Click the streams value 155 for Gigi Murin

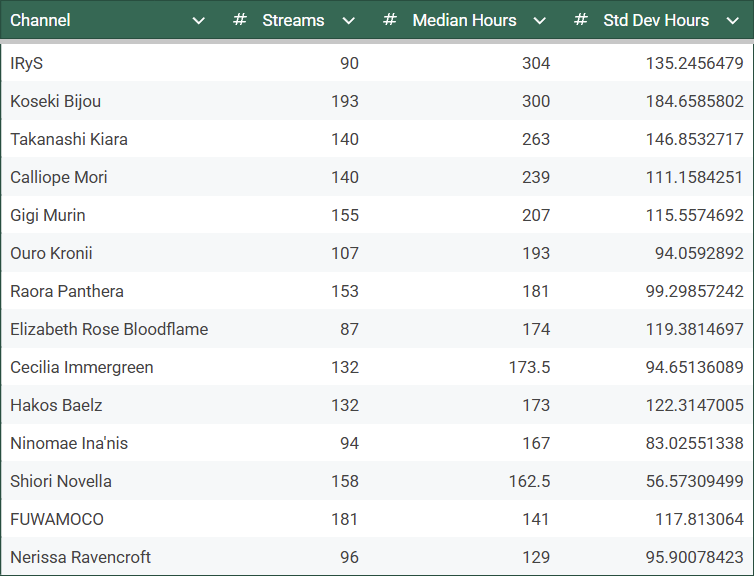tap(345, 215)
